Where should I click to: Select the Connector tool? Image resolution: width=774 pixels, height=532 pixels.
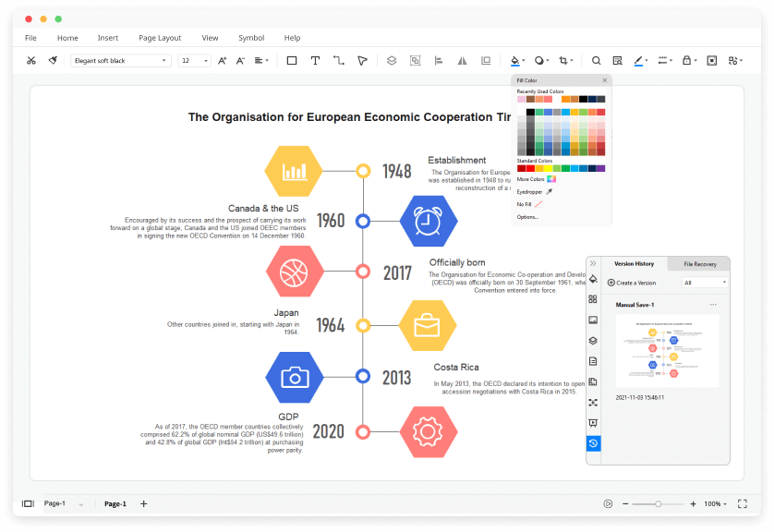pos(339,60)
